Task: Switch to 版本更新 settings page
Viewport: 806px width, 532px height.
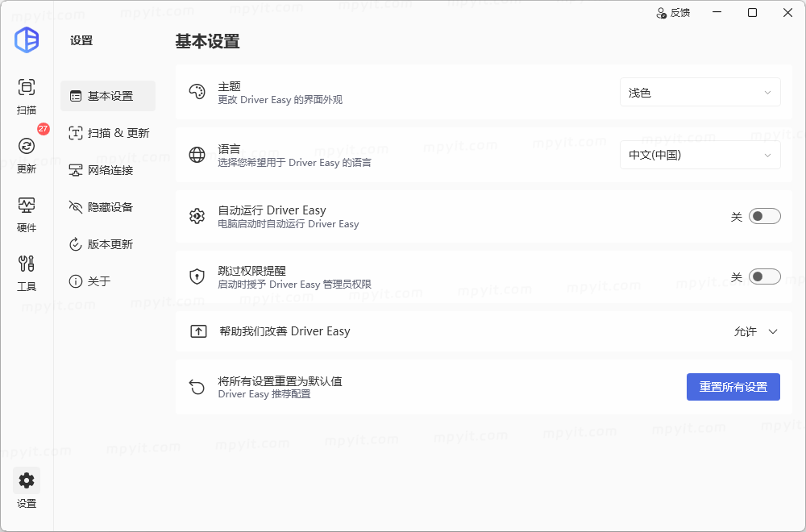Action: (108, 244)
